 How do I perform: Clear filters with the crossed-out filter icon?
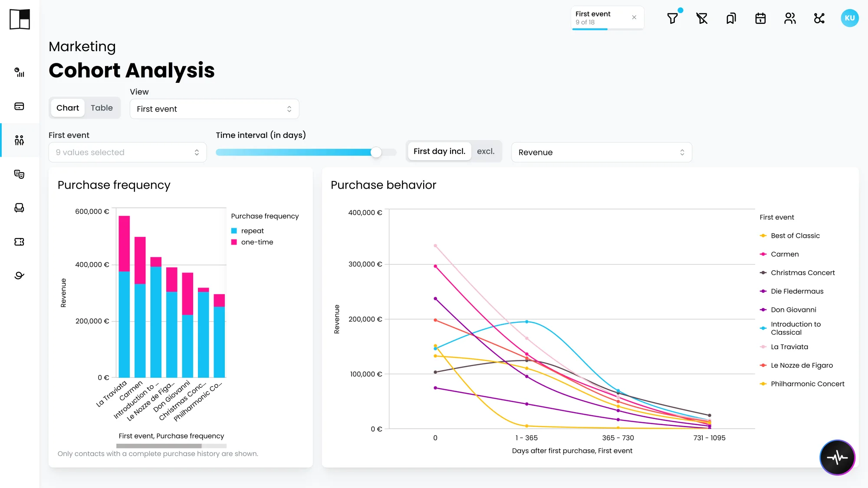coord(702,18)
